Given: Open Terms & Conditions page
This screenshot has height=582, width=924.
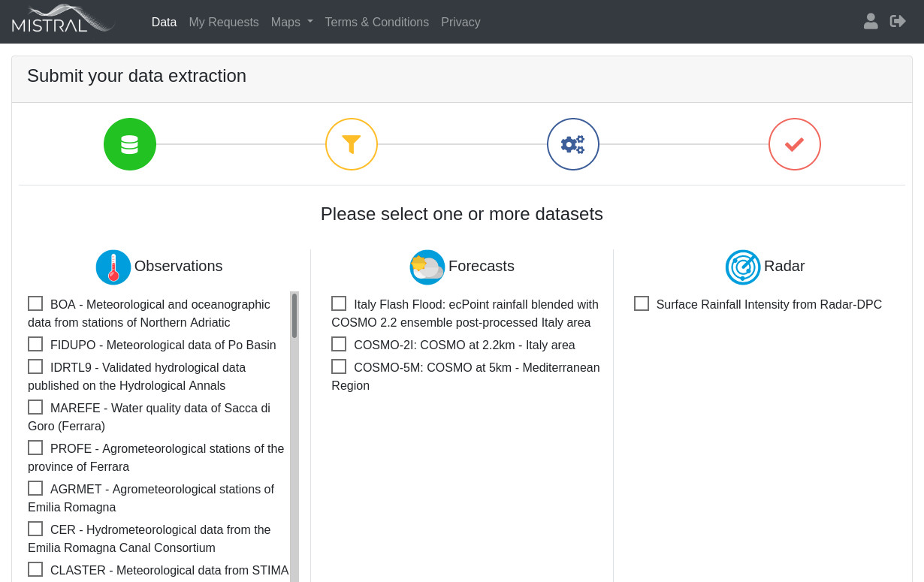Looking at the screenshot, I should pos(377,23).
